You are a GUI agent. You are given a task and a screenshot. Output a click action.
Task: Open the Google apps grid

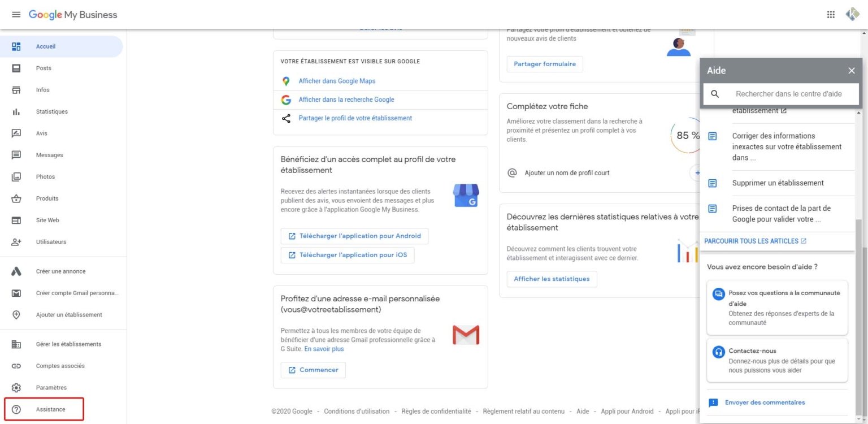[x=831, y=14]
